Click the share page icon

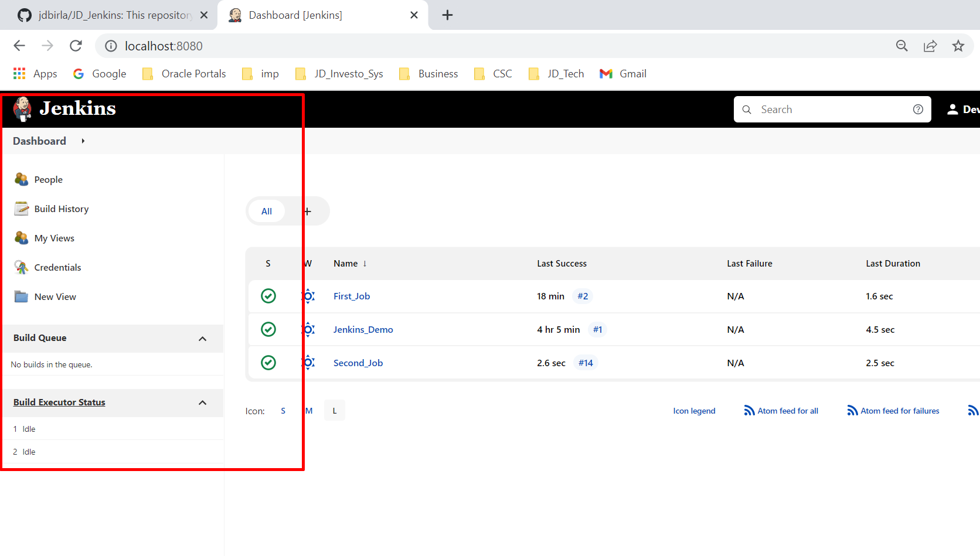tap(930, 46)
